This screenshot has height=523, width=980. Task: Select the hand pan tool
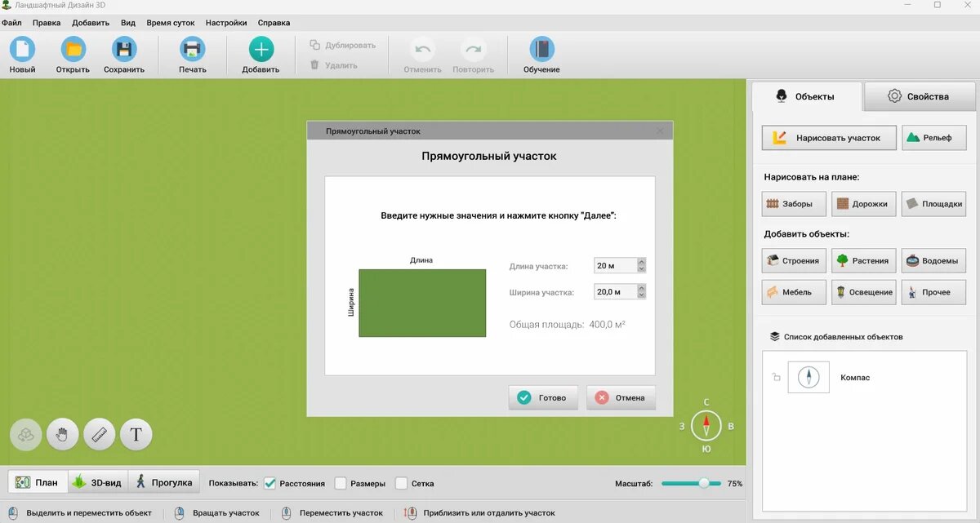[63, 435]
